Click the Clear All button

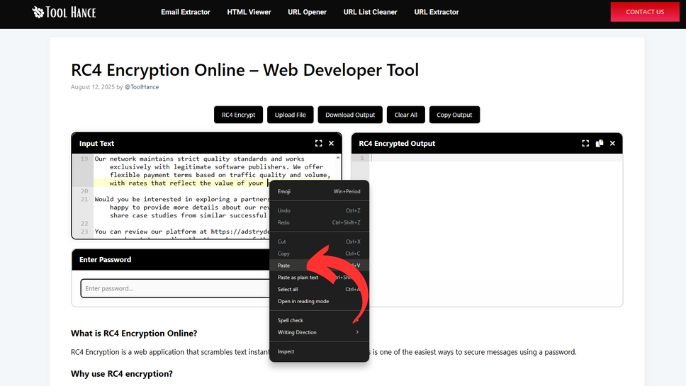406,115
